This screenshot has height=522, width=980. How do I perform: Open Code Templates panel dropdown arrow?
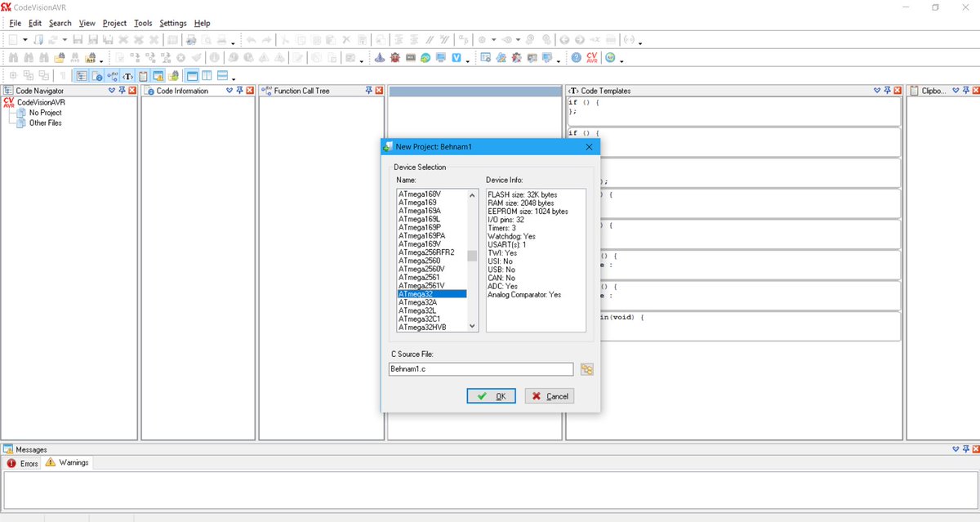[x=877, y=91]
